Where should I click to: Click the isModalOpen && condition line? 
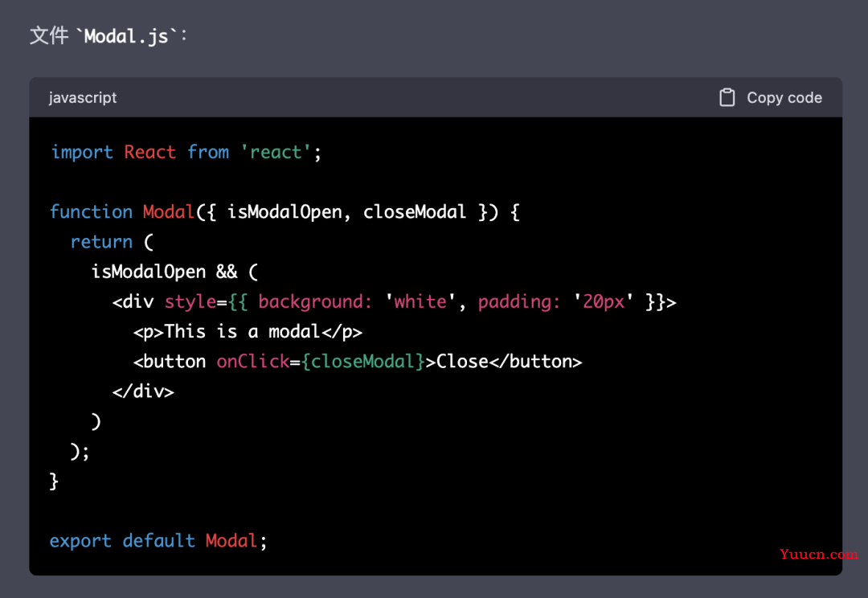[175, 272]
